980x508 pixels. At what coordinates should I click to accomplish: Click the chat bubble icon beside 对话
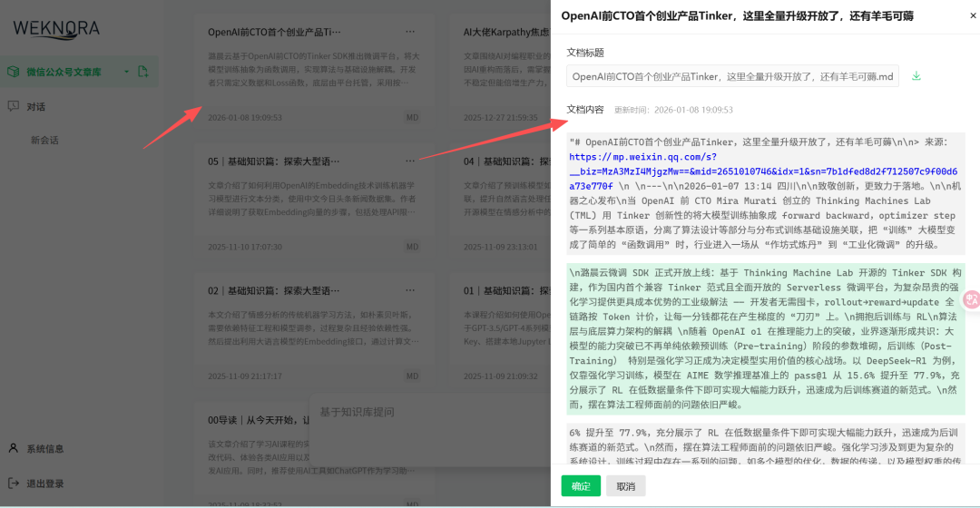[x=13, y=106]
